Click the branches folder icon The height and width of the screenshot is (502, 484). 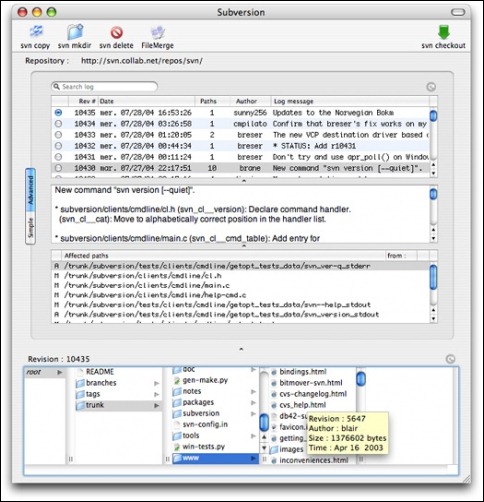[80, 383]
